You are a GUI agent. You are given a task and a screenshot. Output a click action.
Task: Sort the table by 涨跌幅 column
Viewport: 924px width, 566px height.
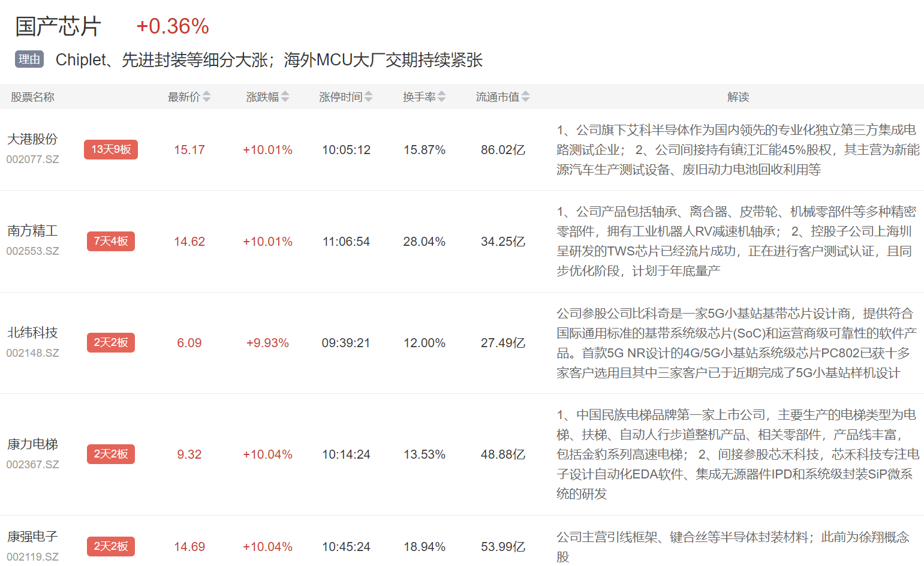[267, 97]
